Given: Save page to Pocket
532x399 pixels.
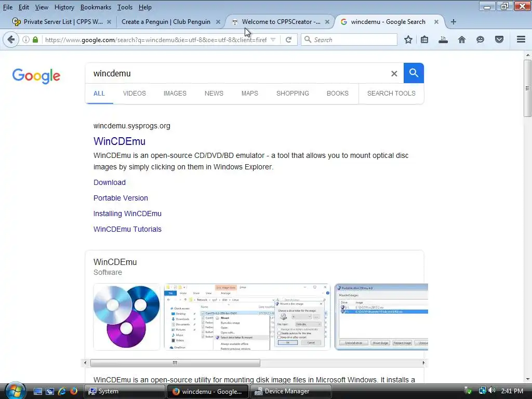Looking at the screenshot, I should point(499,39).
